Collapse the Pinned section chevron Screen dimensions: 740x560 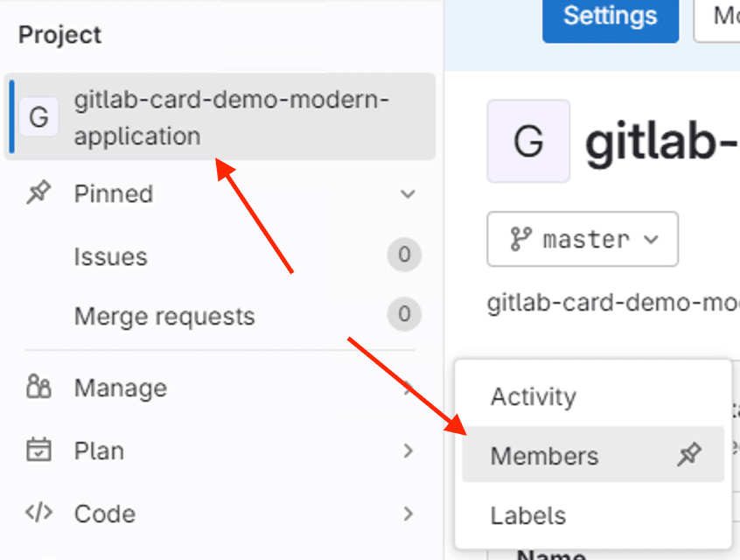pos(408,194)
